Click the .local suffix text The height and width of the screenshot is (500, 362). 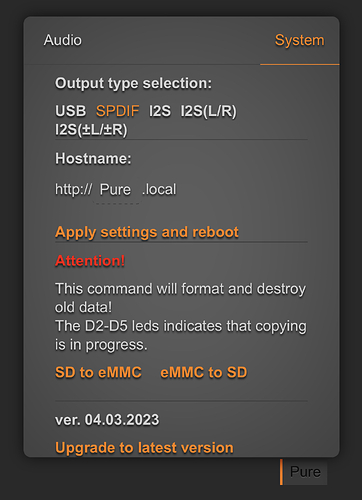[159, 189]
